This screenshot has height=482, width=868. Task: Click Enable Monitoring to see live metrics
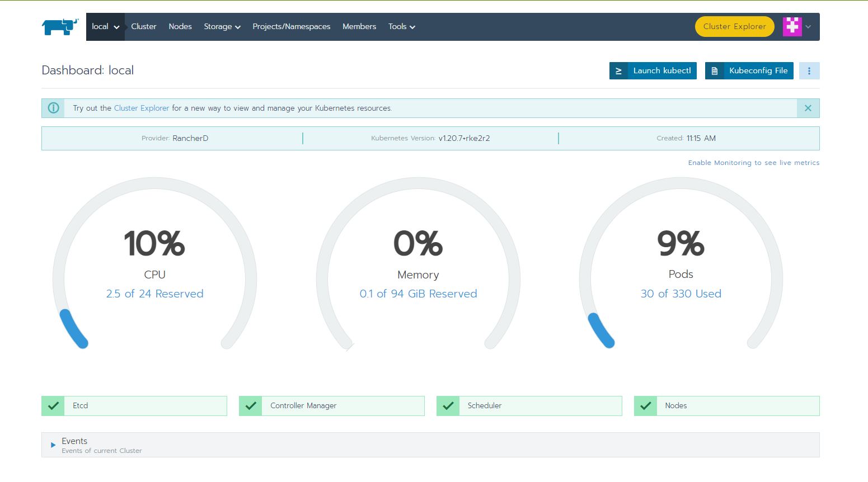click(x=754, y=163)
